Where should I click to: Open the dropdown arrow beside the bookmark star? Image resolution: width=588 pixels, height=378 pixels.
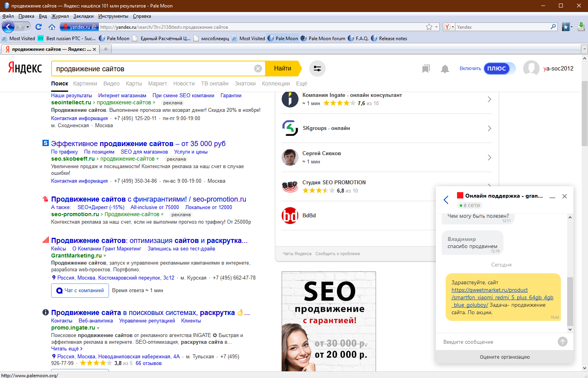point(436,27)
